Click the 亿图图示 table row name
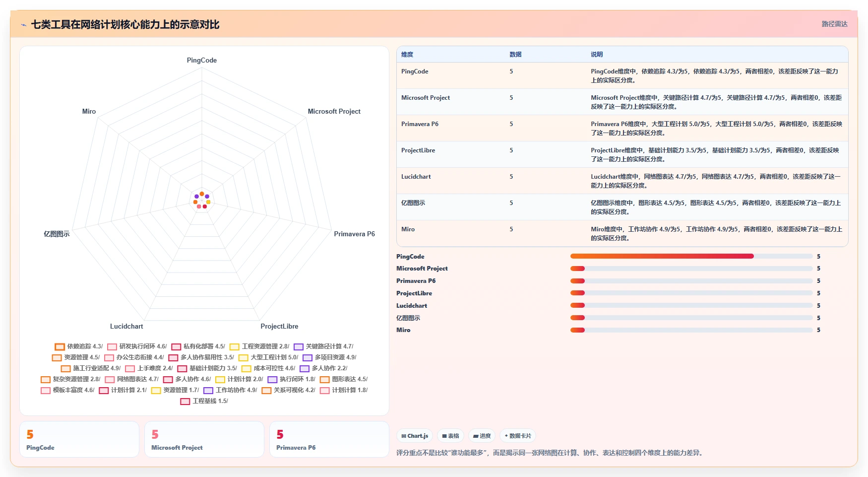Viewport: 868px width, 477px height. click(x=413, y=203)
